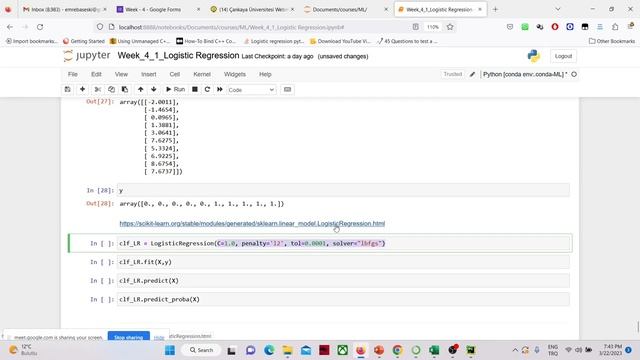Image resolution: width=640 pixels, height=360 pixels.
Task: Select the clf_LR.fit(X,y) cell
Action: (343, 262)
